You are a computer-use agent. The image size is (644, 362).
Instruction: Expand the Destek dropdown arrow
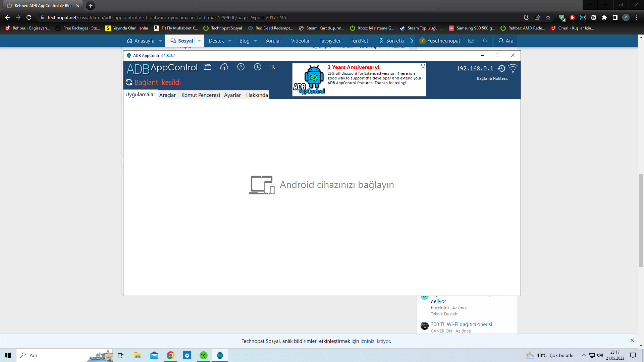230,41
